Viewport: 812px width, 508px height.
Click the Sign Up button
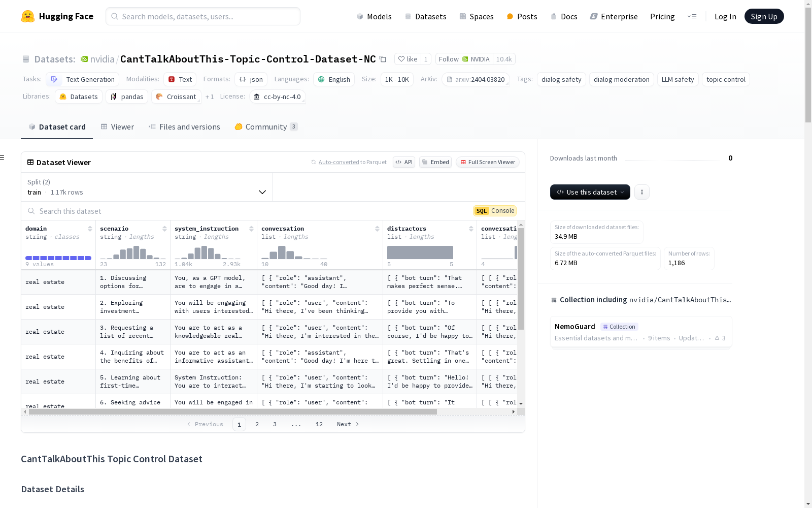tap(764, 16)
